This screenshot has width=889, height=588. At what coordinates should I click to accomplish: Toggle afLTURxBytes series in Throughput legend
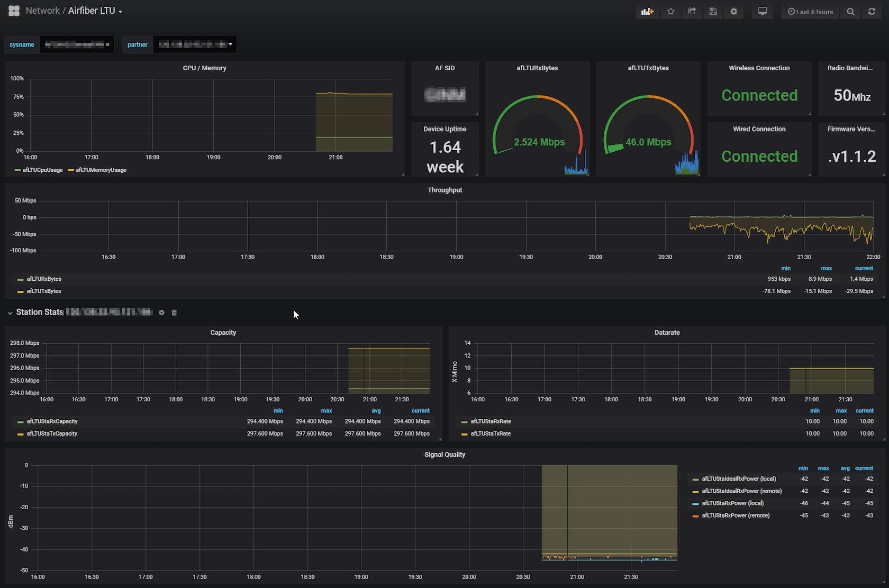pyautogui.click(x=44, y=279)
